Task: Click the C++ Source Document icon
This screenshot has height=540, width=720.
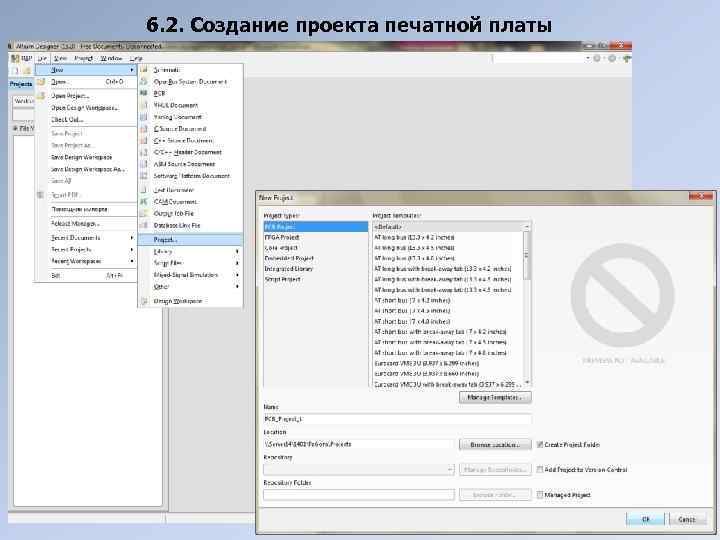Action: click(x=144, y=141)
